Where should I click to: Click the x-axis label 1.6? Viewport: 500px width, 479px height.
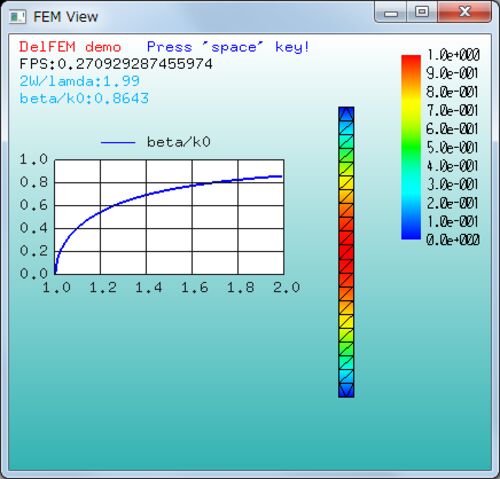pyautogui.click(x=195, y=287)
